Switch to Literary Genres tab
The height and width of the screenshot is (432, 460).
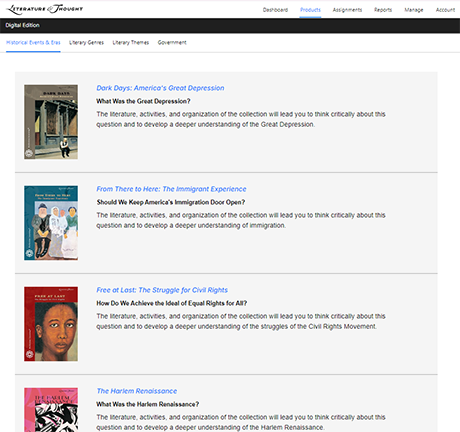(x=86, y=43)
